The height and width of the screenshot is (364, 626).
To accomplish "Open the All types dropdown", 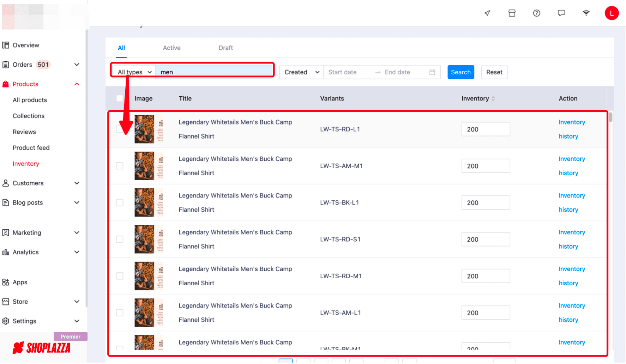I will coord(134,72).
